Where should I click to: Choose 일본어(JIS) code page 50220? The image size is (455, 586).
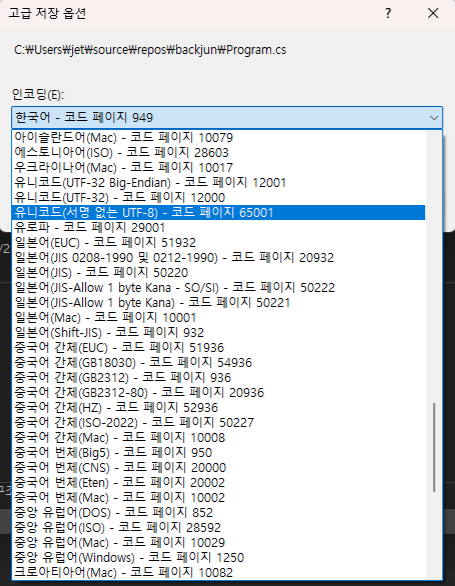(x=218, y=272)
